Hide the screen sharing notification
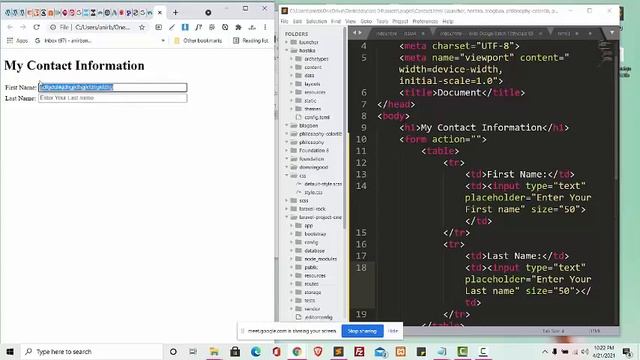Viewport: 640px width, 360px height. point(393,331)
